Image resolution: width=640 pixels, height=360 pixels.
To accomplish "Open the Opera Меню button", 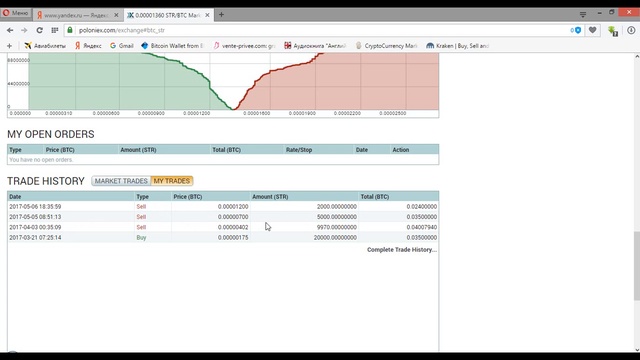I will [x=16, y=13].
